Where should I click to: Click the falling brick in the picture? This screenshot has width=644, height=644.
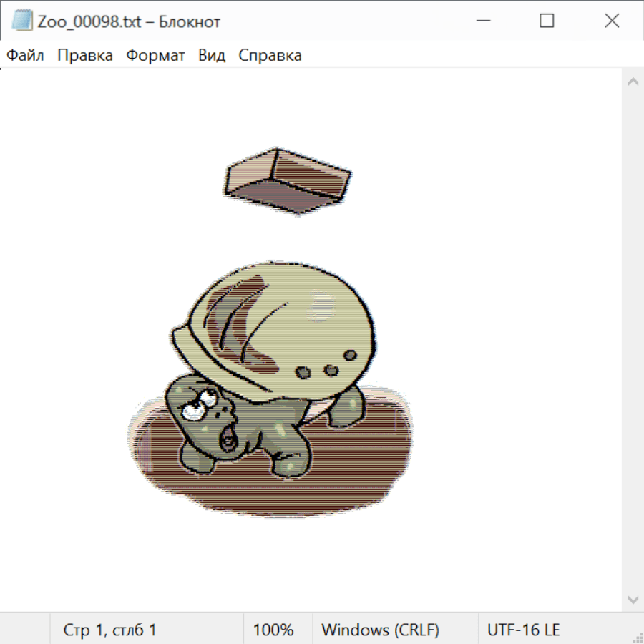tap(288, 179)
